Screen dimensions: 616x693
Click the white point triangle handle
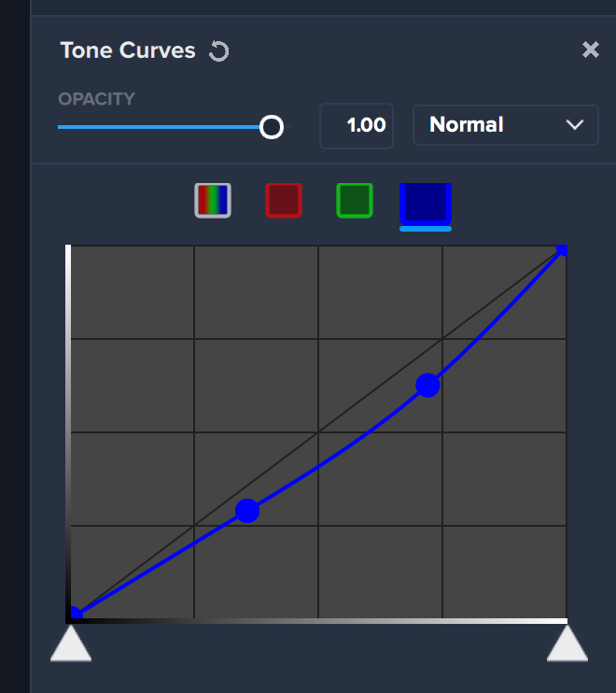tap(567, 643)
